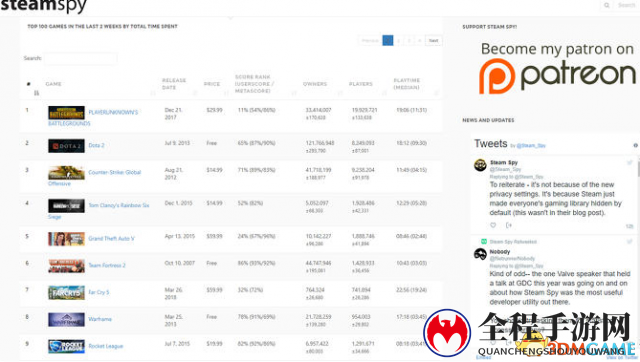Sort by Playtime (Median) column header
The image size is (640, 362).
click(x=407, y=84)
